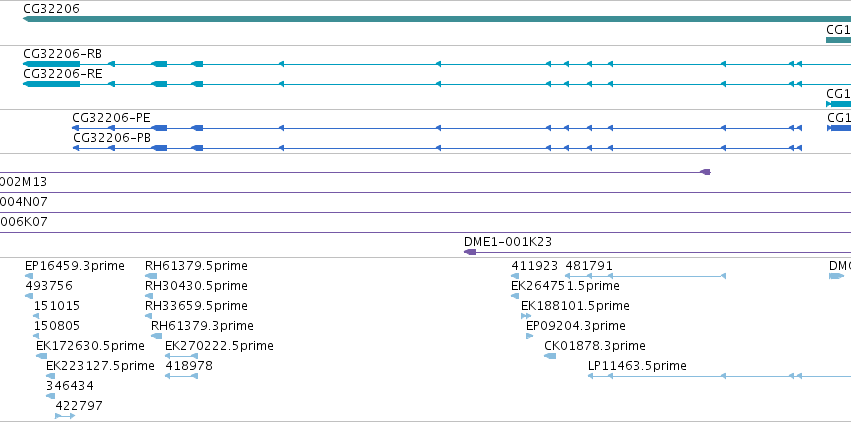This screenshot has width=851, height=422.
Task: Select the 151015 feature label
Action: click(x=56, y=306)
